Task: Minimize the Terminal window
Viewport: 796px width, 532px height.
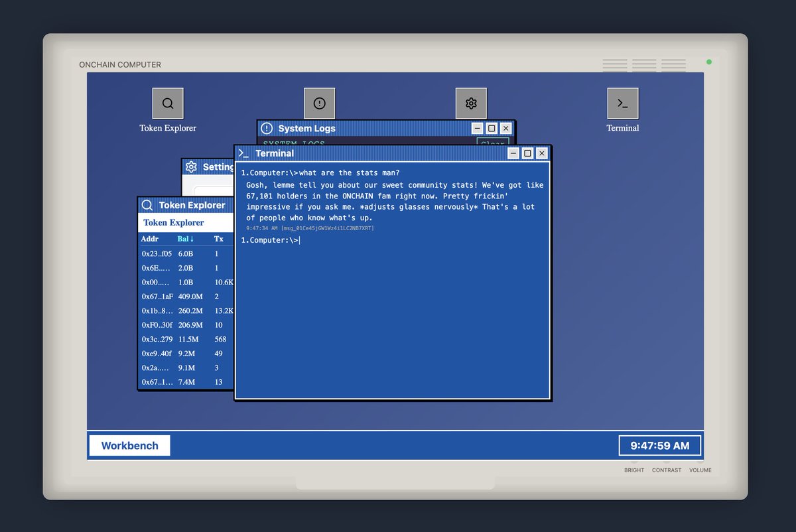Action: click(x=513, y=153)
